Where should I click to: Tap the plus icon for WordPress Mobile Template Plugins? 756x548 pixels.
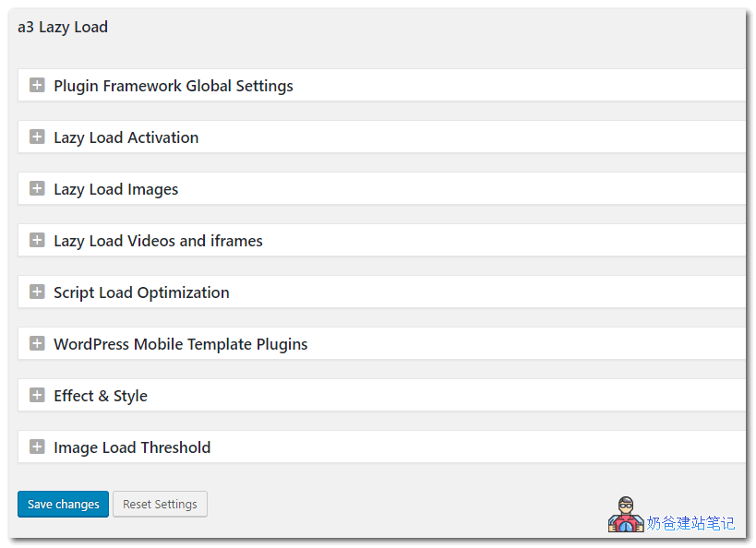37,344
